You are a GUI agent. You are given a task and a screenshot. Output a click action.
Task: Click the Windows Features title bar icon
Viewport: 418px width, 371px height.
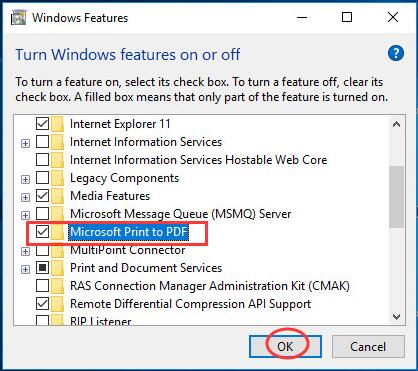(x=18, y=18)
